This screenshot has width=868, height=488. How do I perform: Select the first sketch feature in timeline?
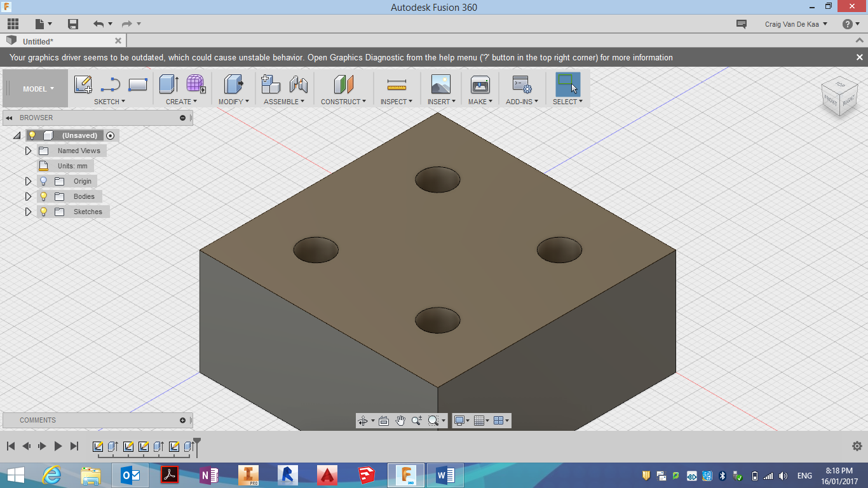pos(98,447)
